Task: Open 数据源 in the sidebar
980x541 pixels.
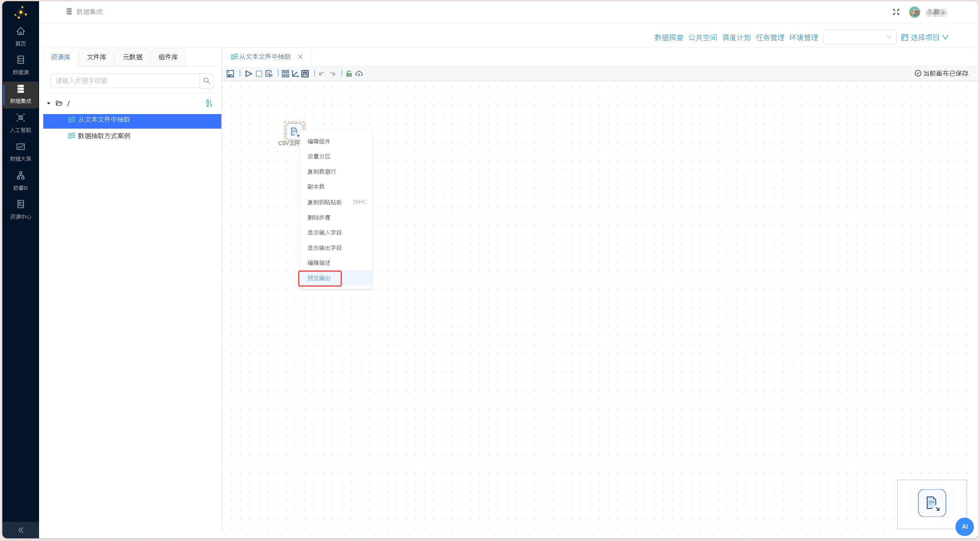Action: 21,65
